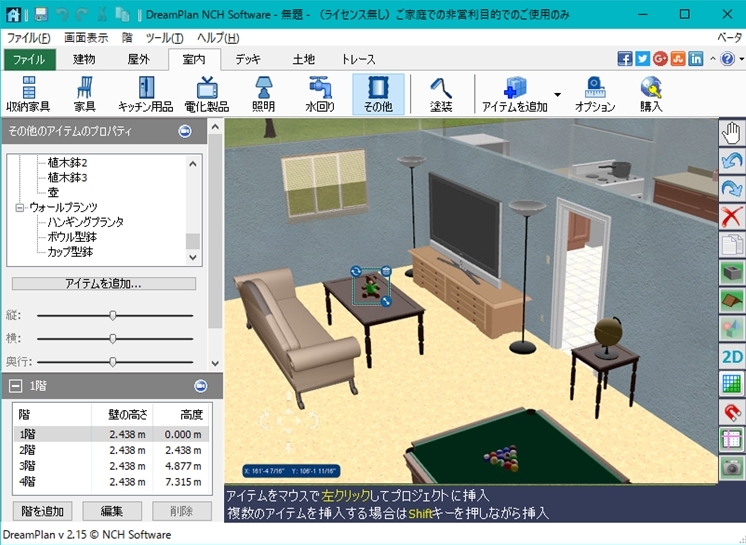Take a snapshot with the camera icon
This screenshot has height=545, width=746.
[x=732, y=467]
